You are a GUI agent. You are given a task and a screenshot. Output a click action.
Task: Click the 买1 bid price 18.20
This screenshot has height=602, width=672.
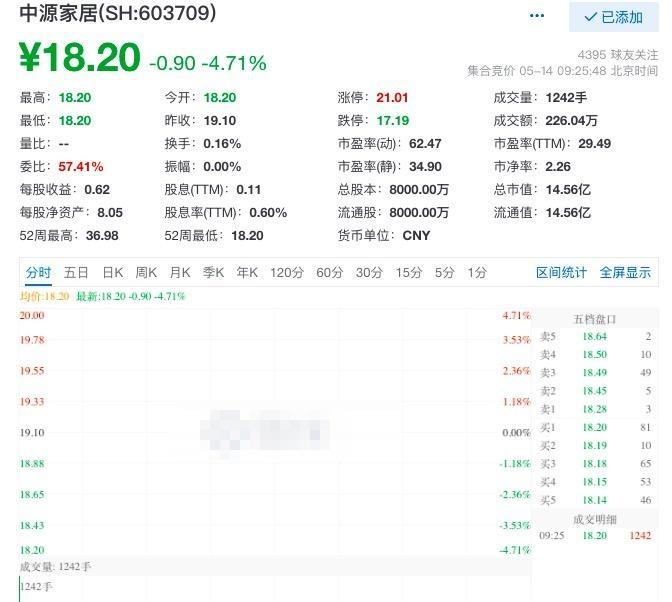(x=594, y=427)
